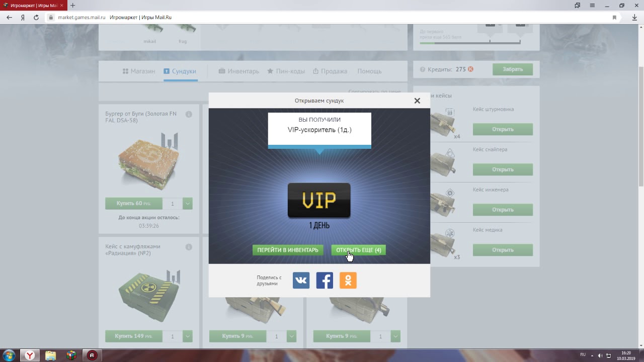Click the 'Забрать' credits button
The height and width of the screenshot is (362, 644).
513,69
